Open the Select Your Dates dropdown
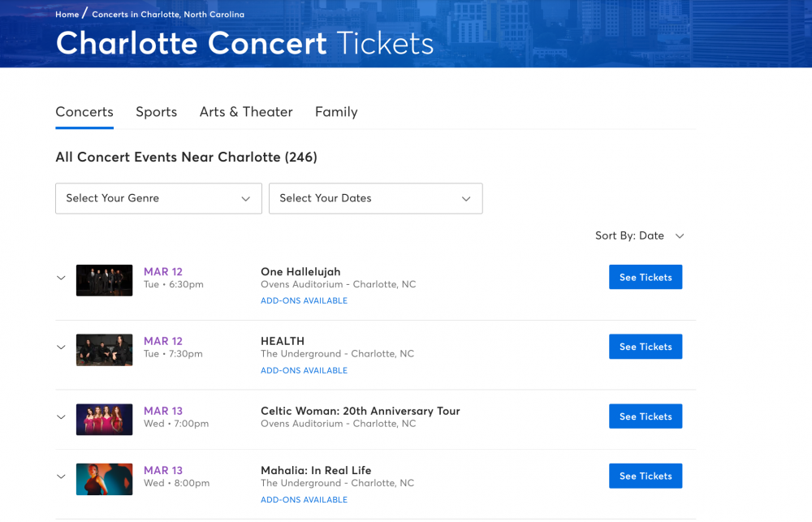The height and width of the screenshot is (522, 812). pos(375,198)
